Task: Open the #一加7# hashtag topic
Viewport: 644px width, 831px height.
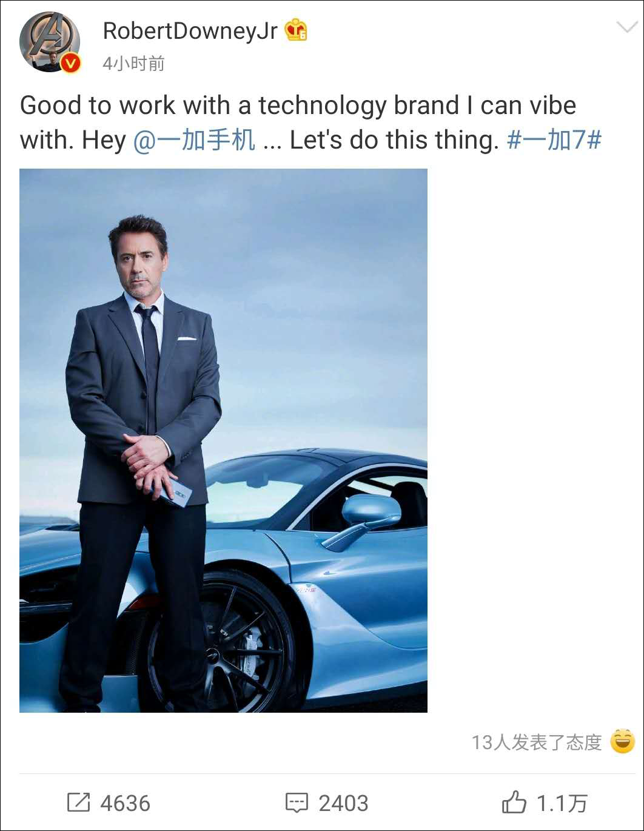Action: [x=554, y=140]
